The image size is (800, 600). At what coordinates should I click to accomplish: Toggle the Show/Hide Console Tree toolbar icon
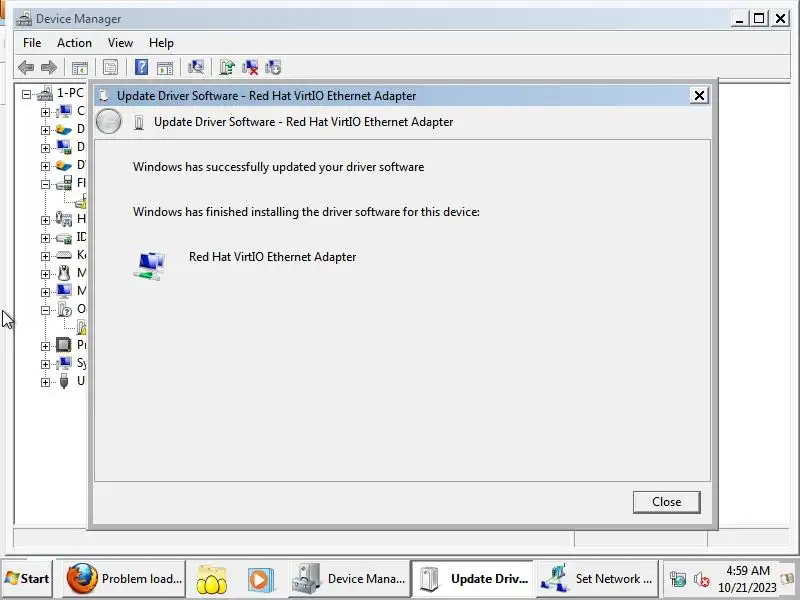point(80,67)
